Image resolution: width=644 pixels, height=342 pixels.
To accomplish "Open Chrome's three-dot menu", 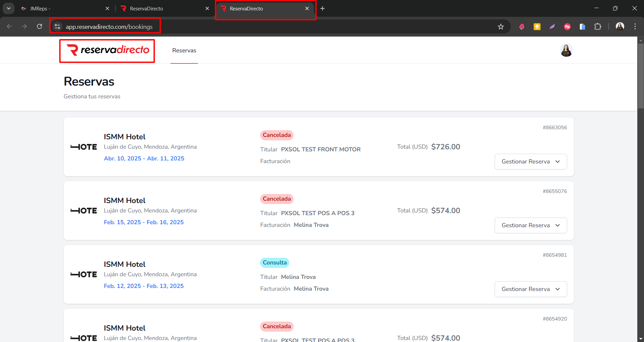I will click(635, 27).
